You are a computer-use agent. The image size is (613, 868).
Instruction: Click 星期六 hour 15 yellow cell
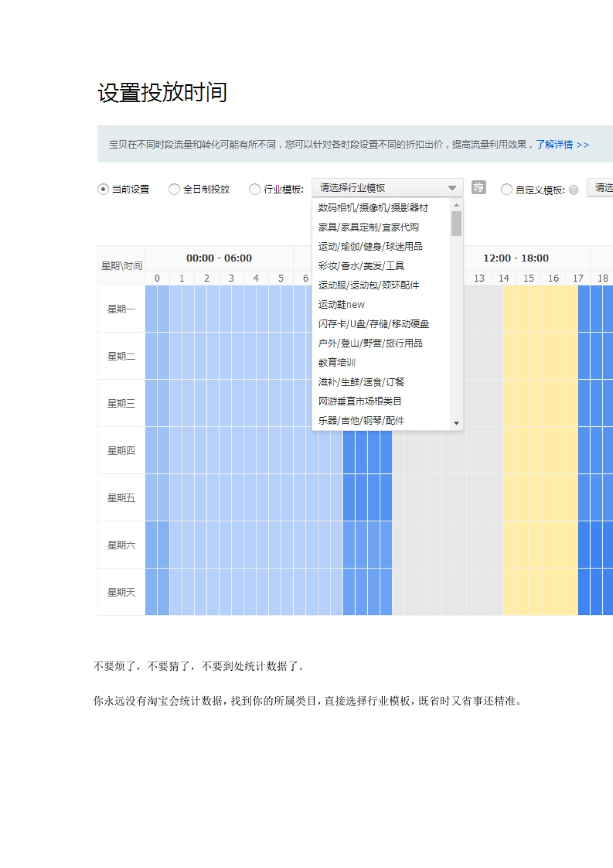click(x=528, y=545)
